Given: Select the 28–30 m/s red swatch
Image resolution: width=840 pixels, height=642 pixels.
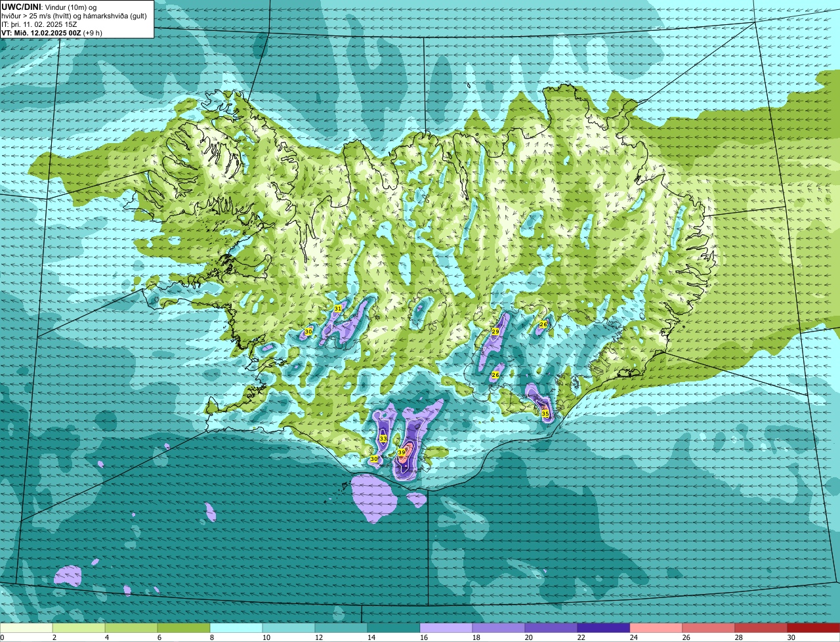Looking at the screenshot, I should tap(761, 628).
